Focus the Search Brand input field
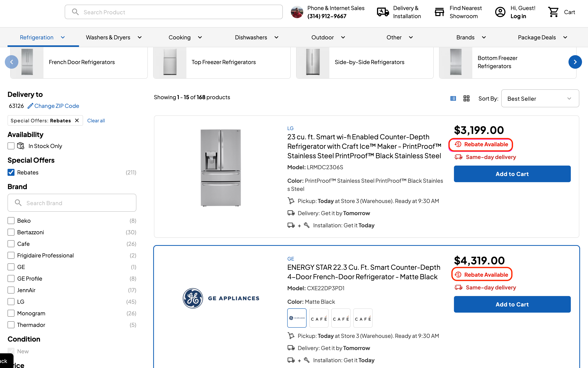Image resolution: width=588 pixels, height=368 pixels. (x=72, y=203)
